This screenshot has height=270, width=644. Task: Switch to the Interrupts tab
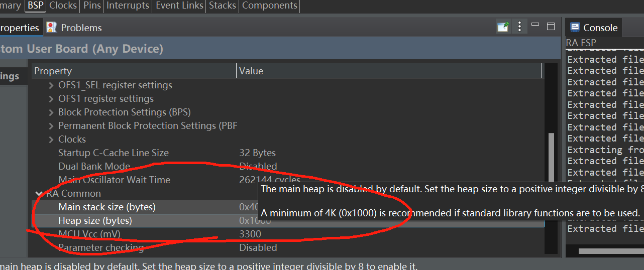click(128, 6)
